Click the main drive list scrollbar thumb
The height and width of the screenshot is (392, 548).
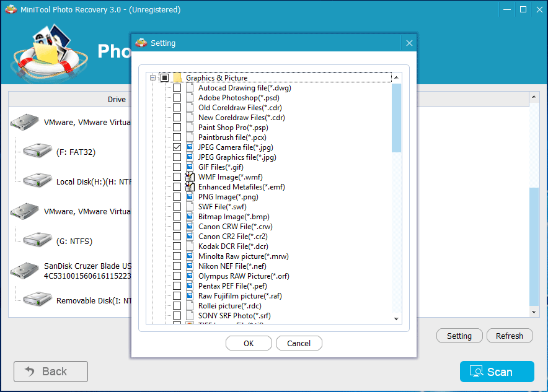point(534,247)
